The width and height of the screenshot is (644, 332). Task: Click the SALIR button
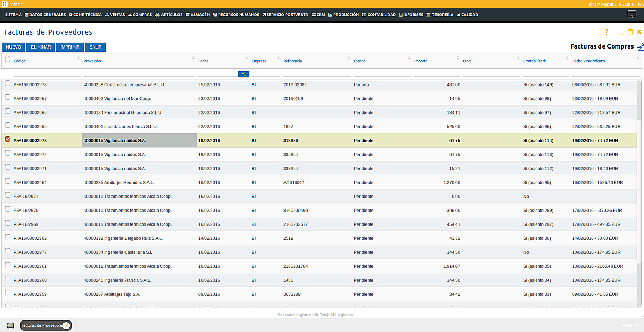(96, 47)
